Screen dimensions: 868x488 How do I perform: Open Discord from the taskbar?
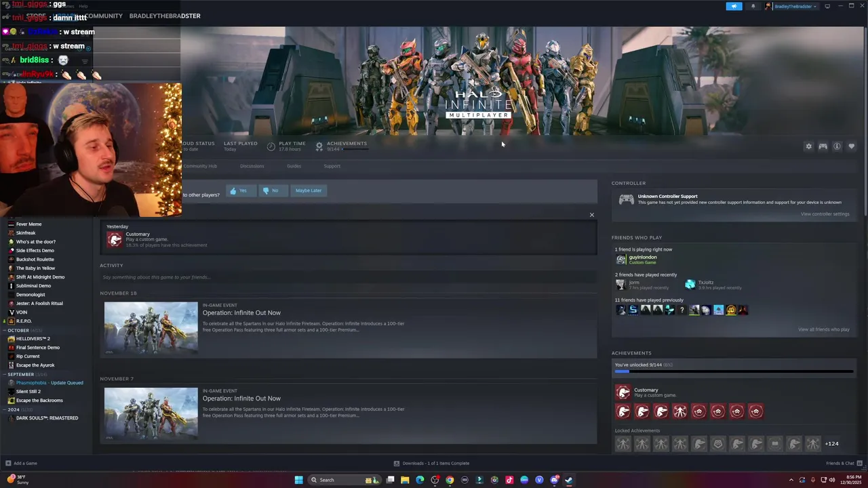[x=554, y=480]
